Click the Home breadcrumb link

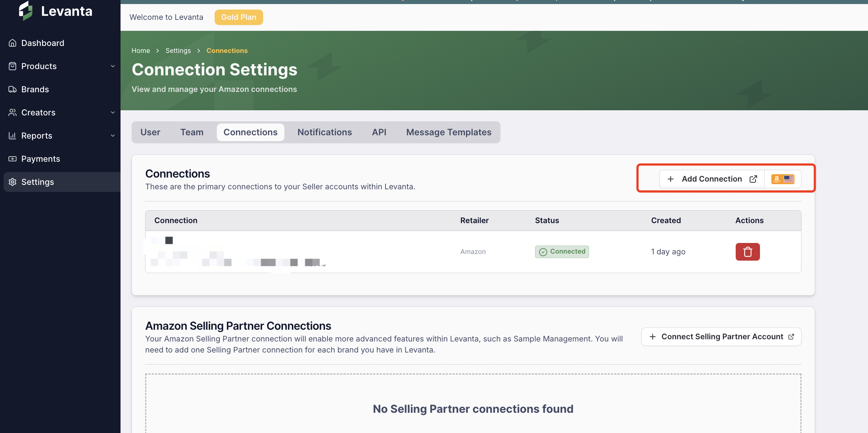[141, 51]
